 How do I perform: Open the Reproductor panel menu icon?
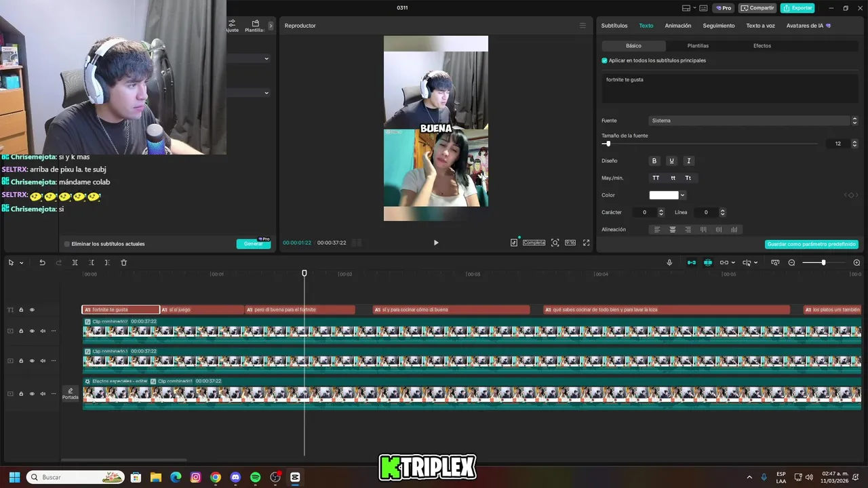(583, 26)
